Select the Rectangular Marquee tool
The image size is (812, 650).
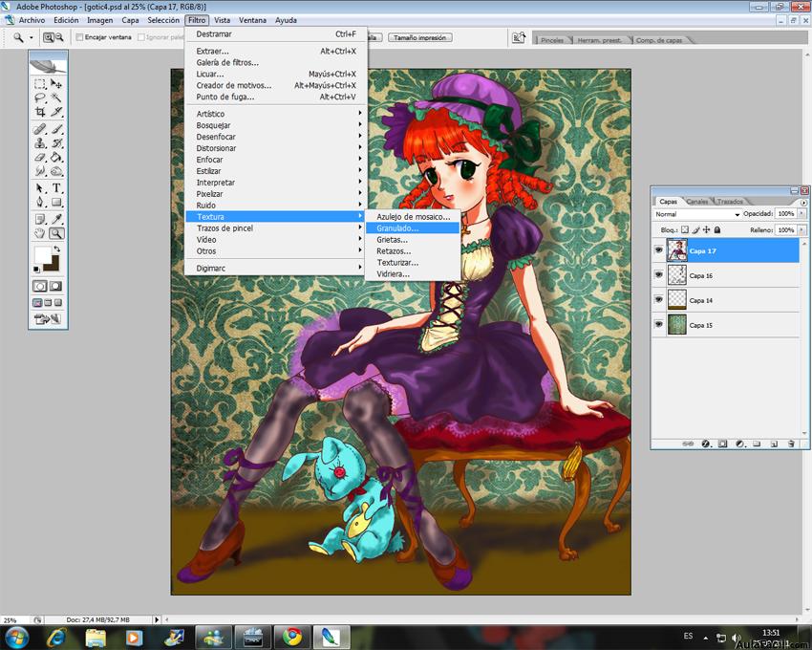40,83
